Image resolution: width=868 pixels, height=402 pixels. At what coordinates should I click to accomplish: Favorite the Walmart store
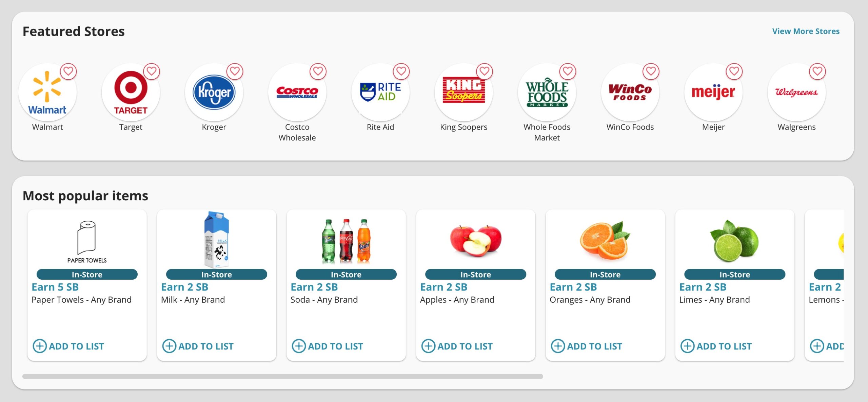pos(69,71)
